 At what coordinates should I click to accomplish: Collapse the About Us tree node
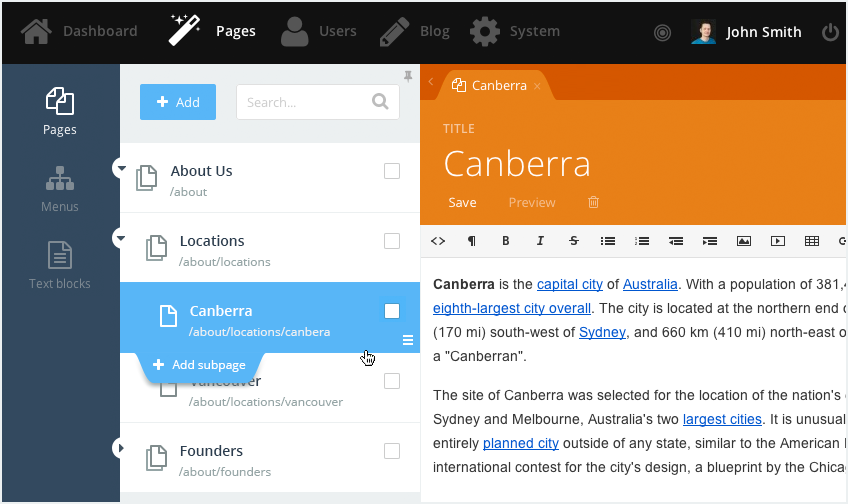[x=121, y=169]
